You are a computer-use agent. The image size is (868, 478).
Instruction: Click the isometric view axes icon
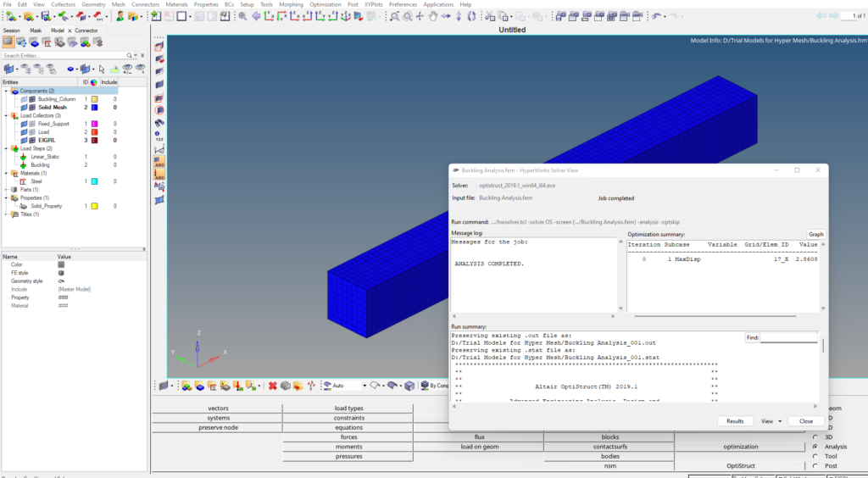click(x=346, y=16)
